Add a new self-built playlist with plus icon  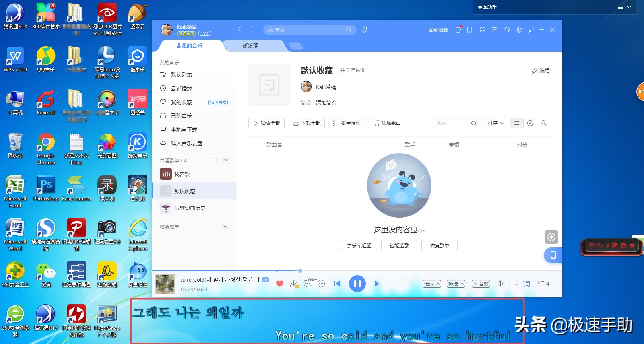(x=215, y=160)
